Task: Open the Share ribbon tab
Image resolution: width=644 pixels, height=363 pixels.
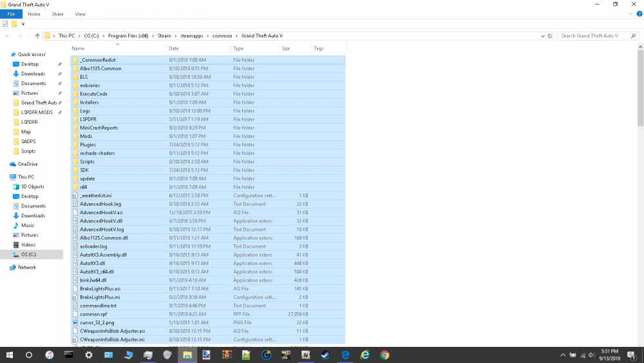Action: pos(57,14)
